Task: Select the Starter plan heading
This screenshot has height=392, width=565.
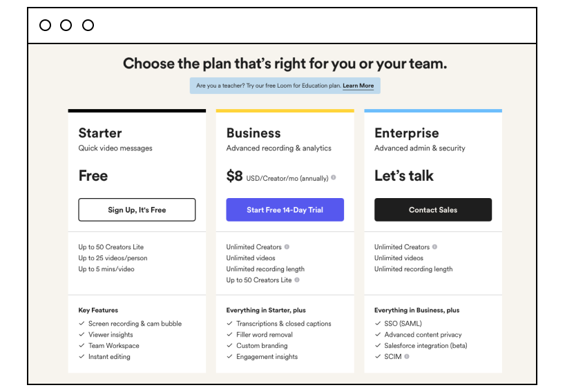Action: pos(100,133)
